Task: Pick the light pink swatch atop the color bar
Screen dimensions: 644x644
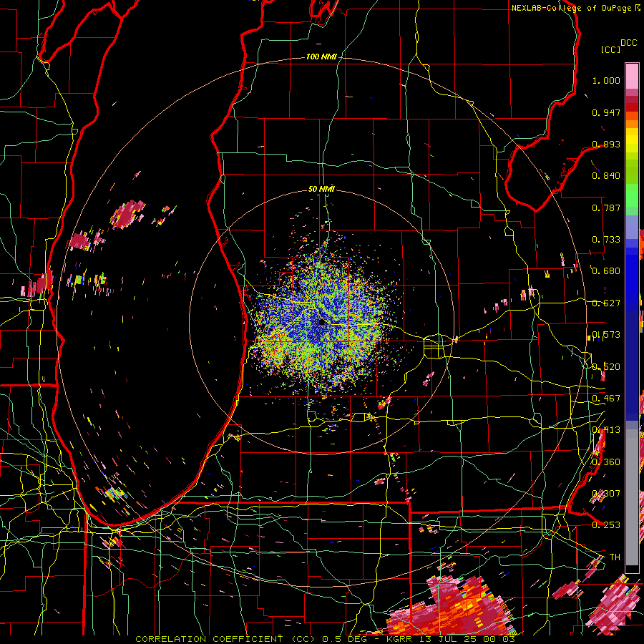Action: 632,77
